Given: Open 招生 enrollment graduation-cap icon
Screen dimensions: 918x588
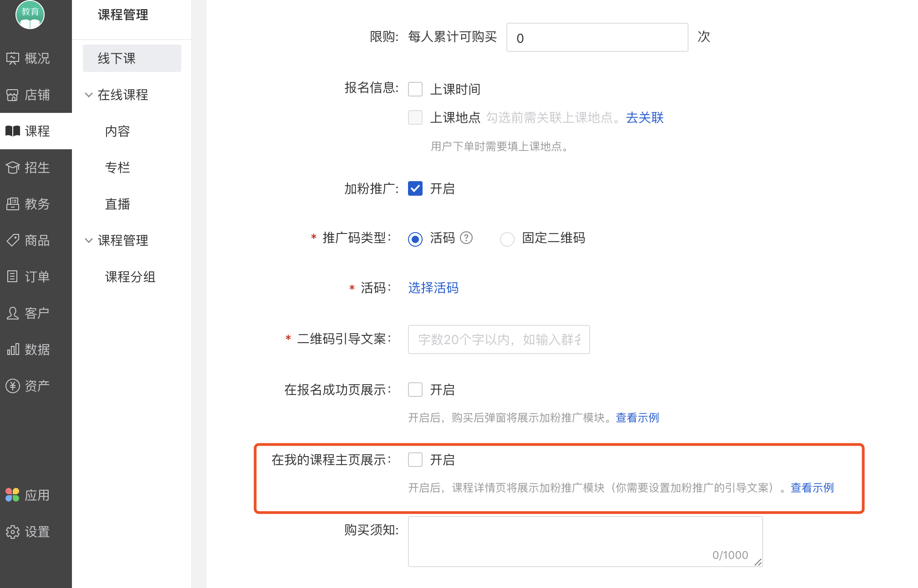Looking at the screenshot, I should coord(13,167).
